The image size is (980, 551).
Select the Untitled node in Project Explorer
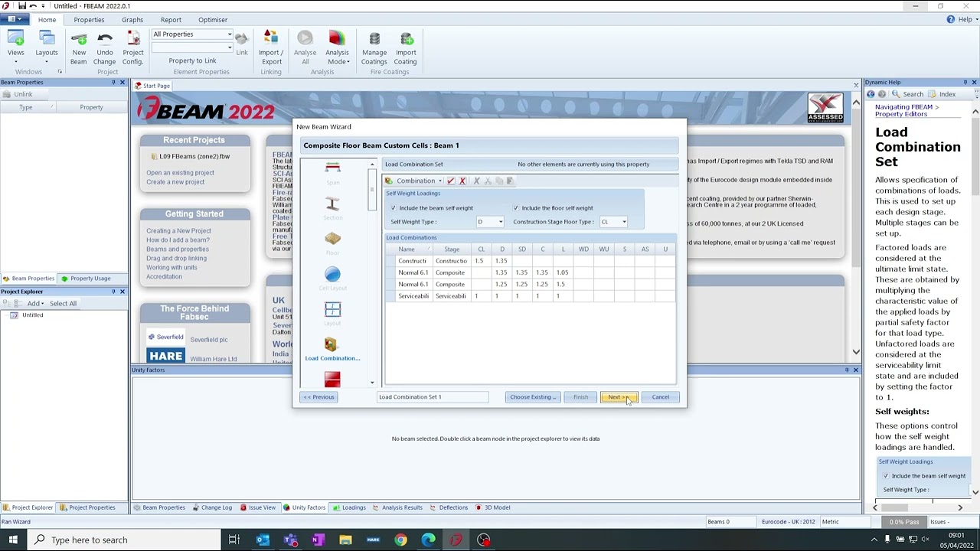point(32,315)
